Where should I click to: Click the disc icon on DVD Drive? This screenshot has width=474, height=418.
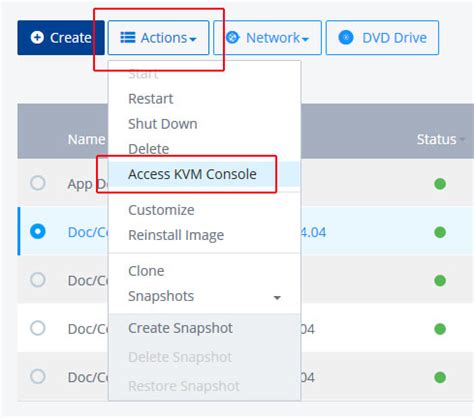[x=346, y=37]
